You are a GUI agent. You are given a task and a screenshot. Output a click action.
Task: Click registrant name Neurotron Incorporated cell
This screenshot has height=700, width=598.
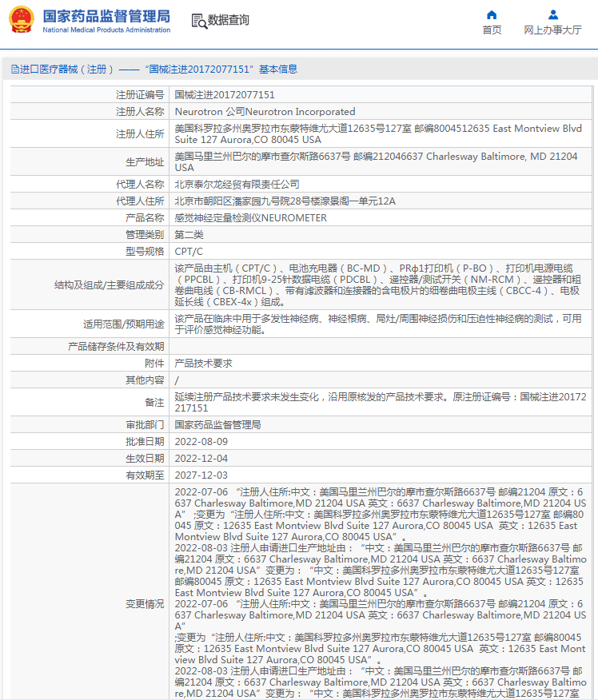click(265, 112)
